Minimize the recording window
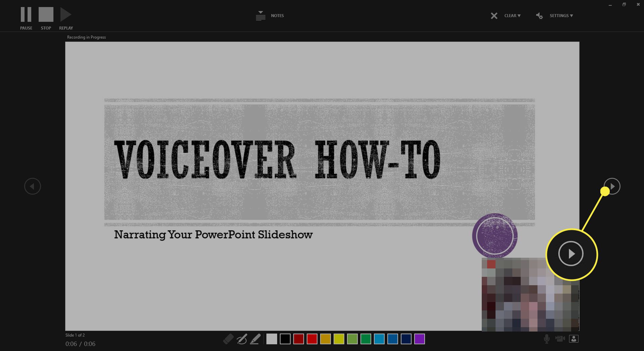This screenshot has width=644, height=351. [610, 5]
